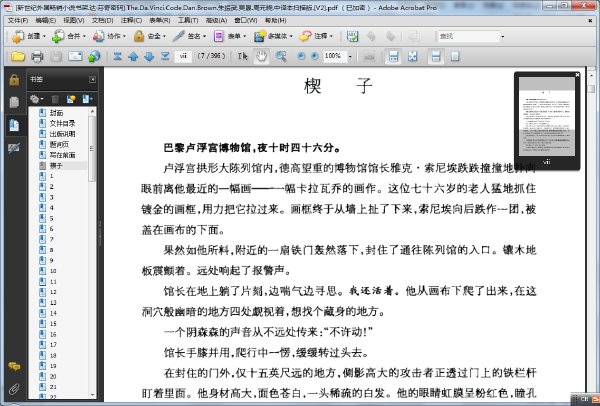Select the bookmark labeled 15
The image size is (600, 406).
point(53,324)
